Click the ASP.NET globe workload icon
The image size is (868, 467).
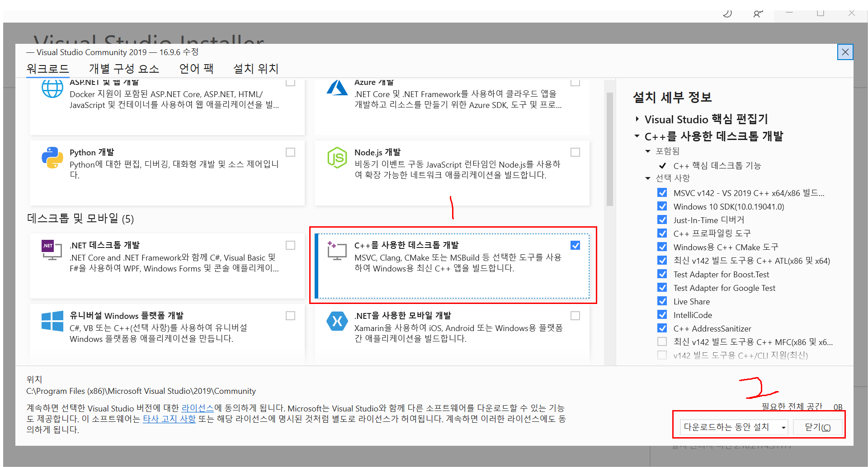click(x=52, y=89)
